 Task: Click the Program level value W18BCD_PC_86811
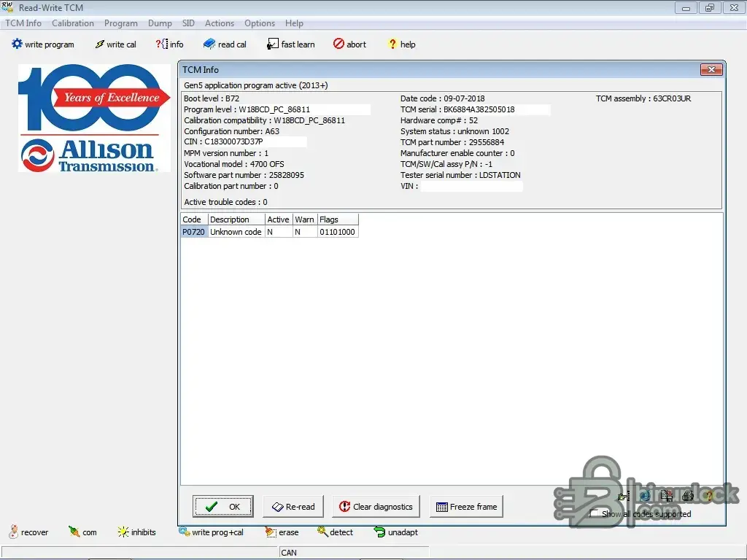click(274, 109)
